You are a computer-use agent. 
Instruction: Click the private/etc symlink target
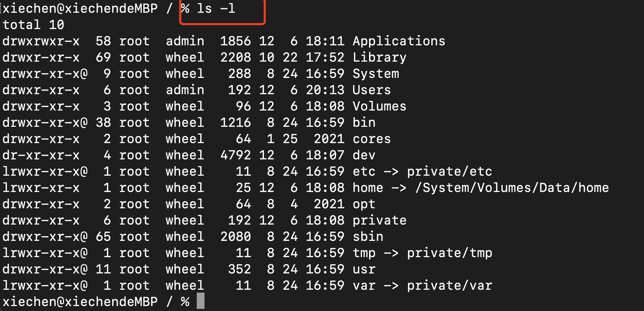click(449, 172)
